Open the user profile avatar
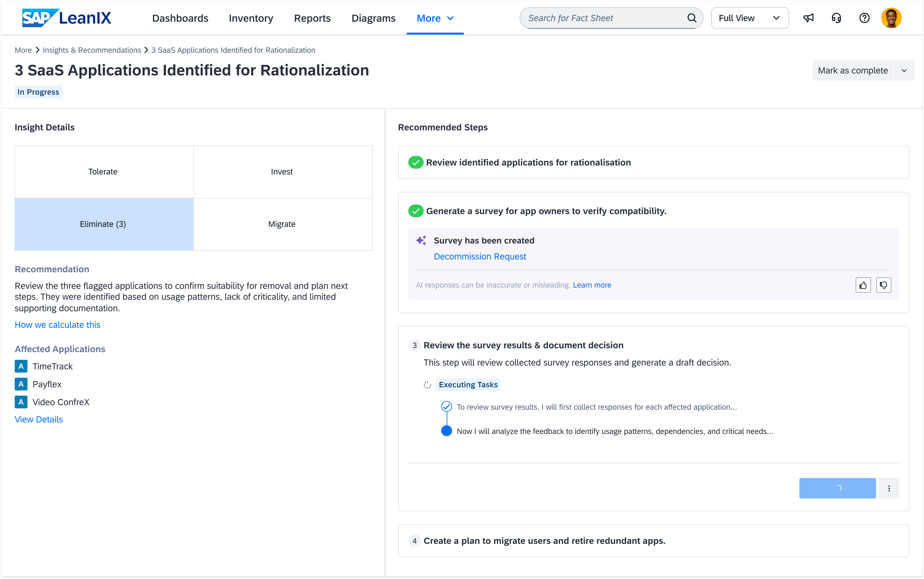This screenshot has width=924, height=579. 891,18
